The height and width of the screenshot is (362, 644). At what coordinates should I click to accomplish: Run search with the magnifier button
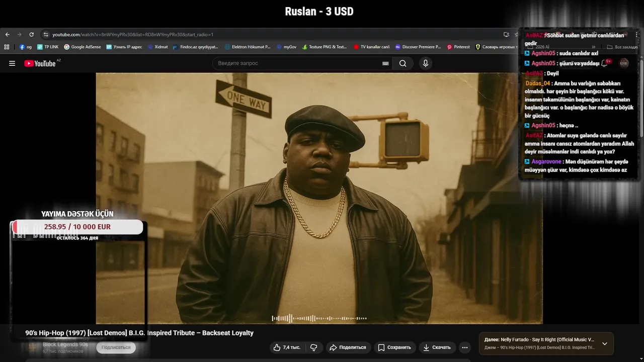pyautogui.click(x=403, y=63)
